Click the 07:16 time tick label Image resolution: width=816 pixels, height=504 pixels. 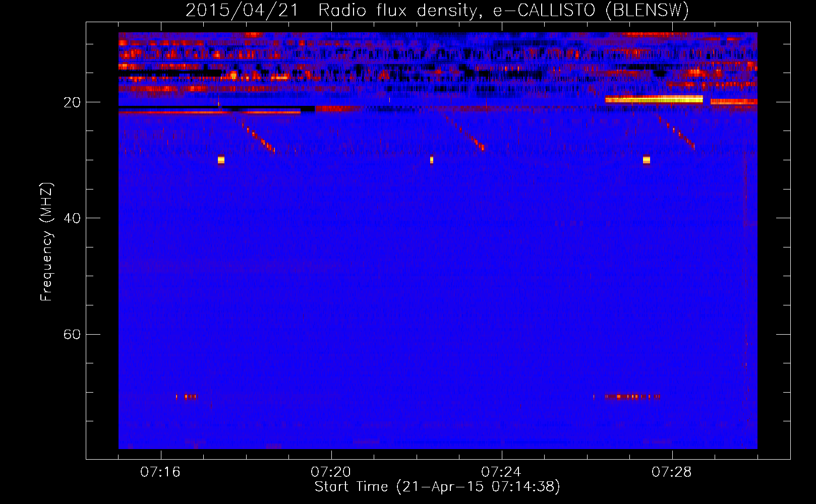(160, 472)
